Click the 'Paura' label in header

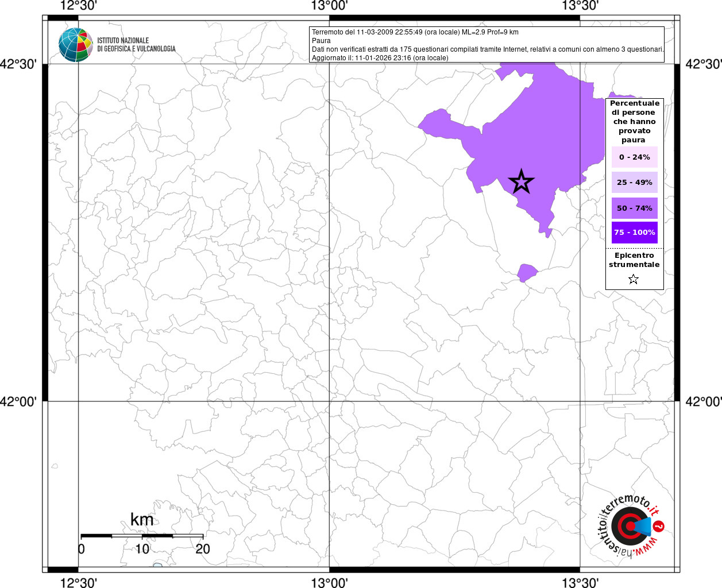tap(322, 41)
